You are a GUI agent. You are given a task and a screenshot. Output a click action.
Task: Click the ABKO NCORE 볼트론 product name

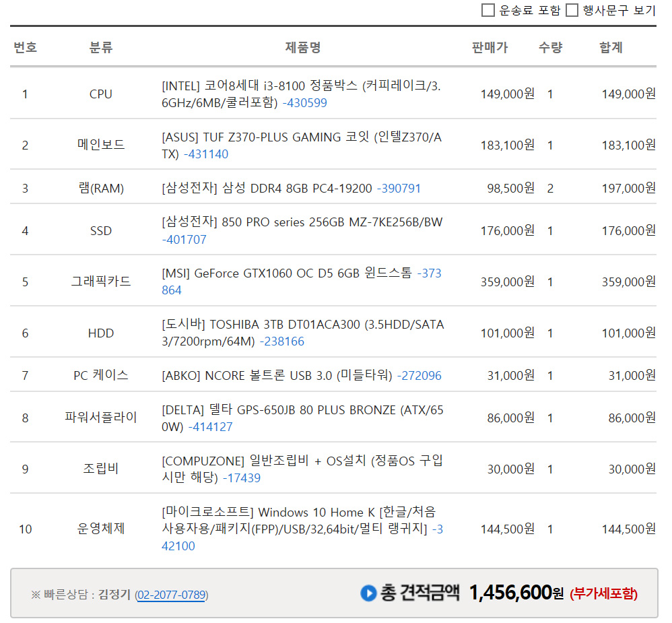pyautogui.click(x=277, y=376)
